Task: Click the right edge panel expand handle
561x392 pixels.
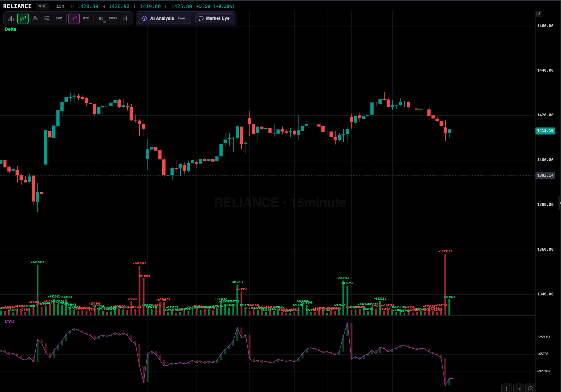Action: [559, 203]
